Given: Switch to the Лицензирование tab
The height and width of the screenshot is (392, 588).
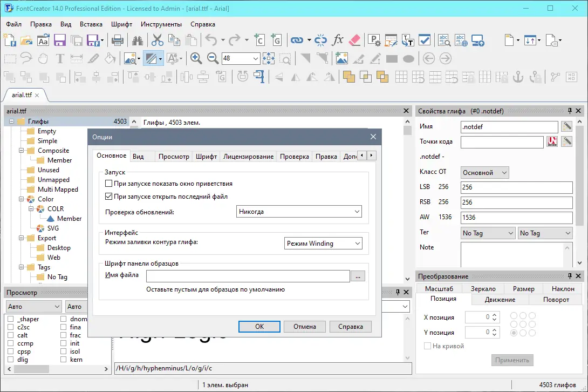Looking at the screenshot, I should click(248, 156).
